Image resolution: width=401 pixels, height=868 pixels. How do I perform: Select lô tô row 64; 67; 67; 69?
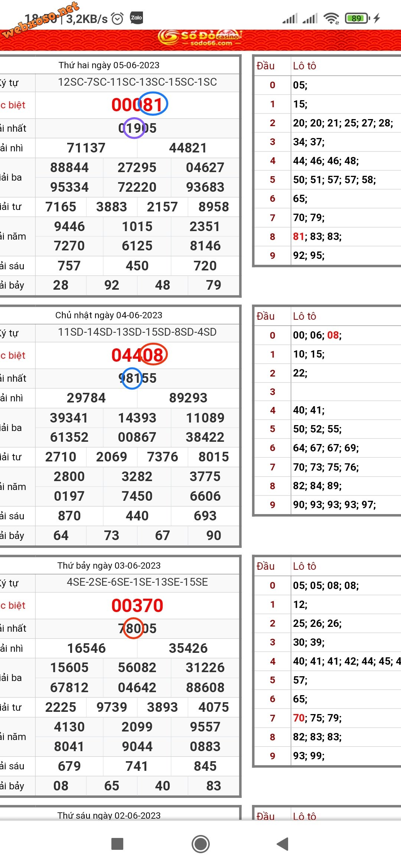[326, 448]
